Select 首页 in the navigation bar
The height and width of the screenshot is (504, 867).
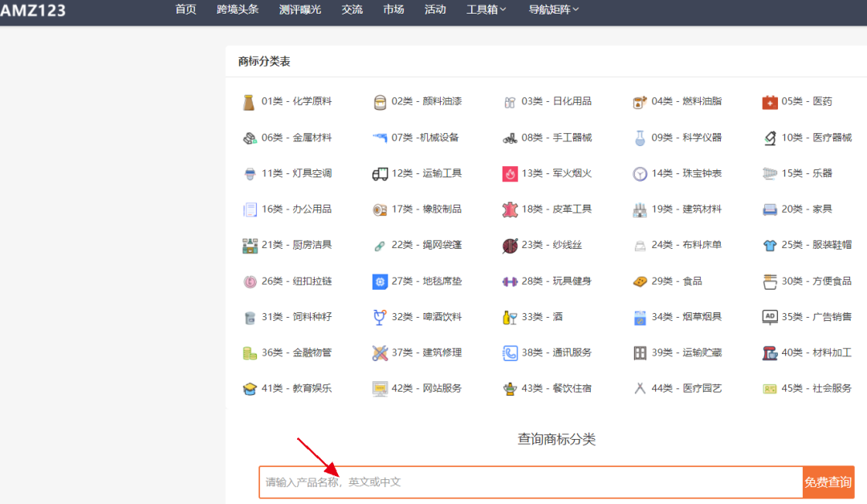click(185, 10)
